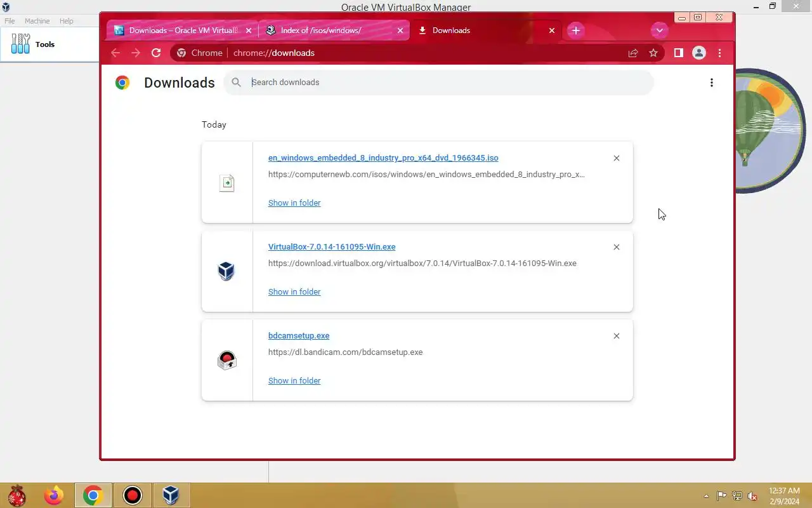812x508 pixels.
Task: Open Machine menu in VirtualBox Manager
Action: (37, 21)
